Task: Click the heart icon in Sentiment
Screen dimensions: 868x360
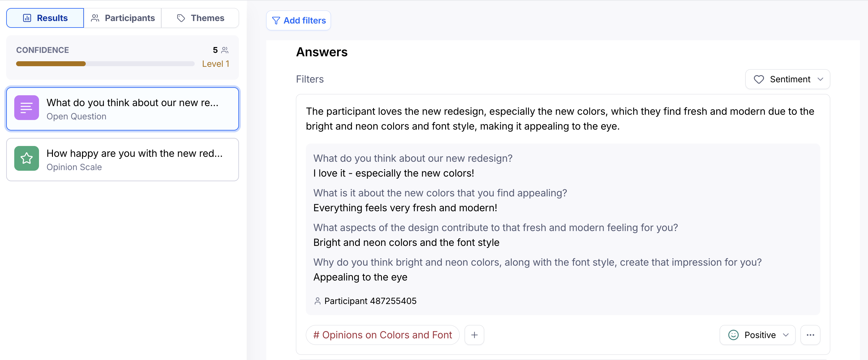Action: pyautogui.click(x=758, y=79)
